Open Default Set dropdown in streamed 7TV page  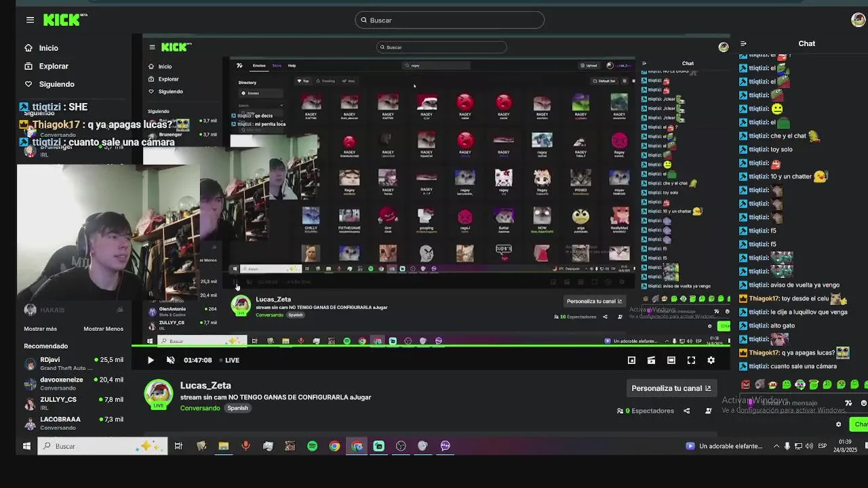pyautogui.click(x=605, y=81)
